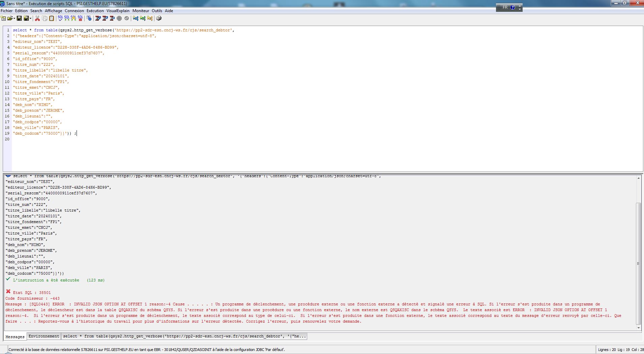Select the Messages tab
Screen dimensions: 644x354
point(15,336)
